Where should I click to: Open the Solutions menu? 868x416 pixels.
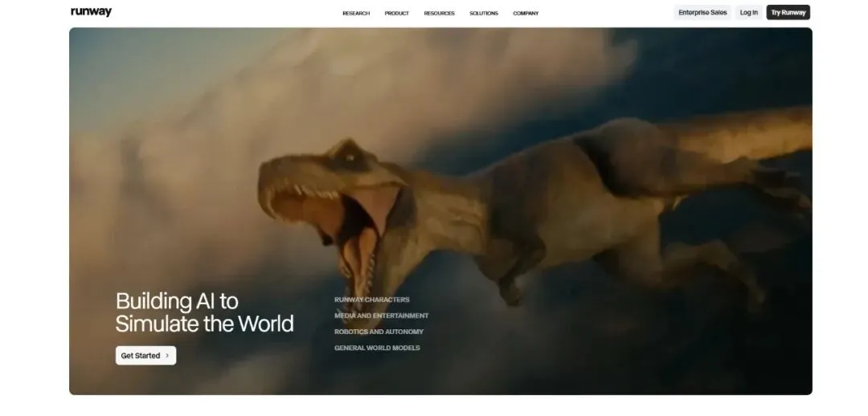484,14
